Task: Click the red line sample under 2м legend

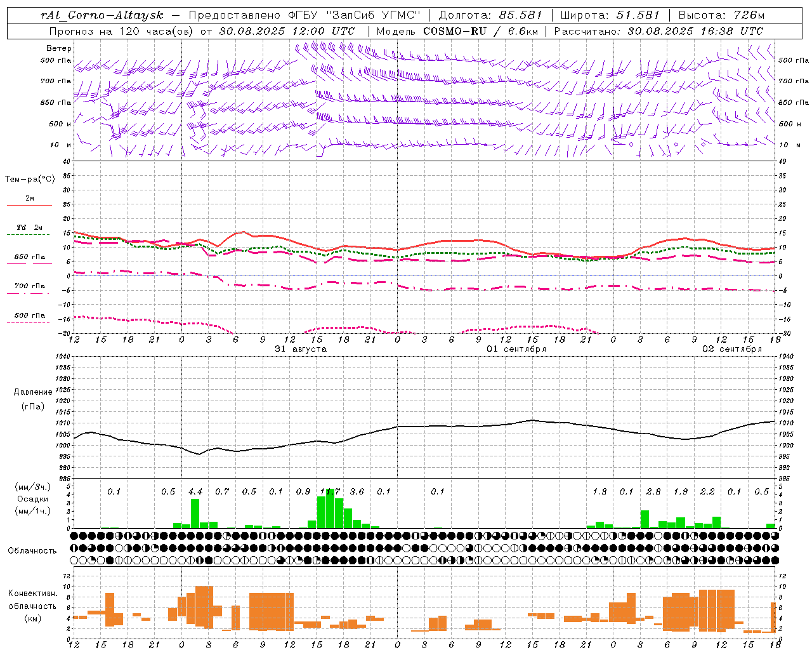Action: coord(29,205)
